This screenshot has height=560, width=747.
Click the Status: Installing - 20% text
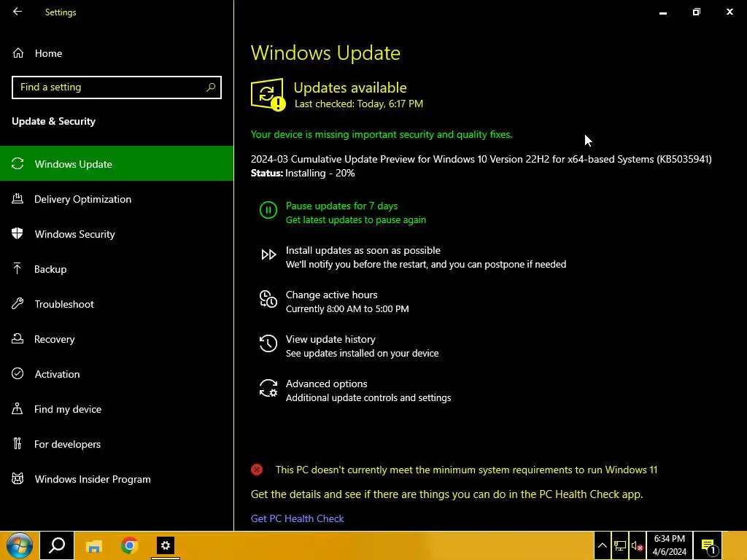point(303,173)
